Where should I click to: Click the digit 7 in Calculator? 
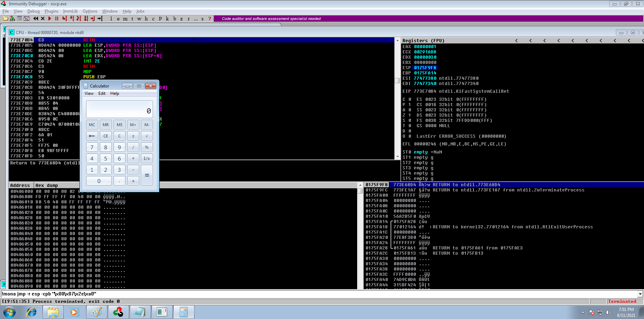(92, 147)
